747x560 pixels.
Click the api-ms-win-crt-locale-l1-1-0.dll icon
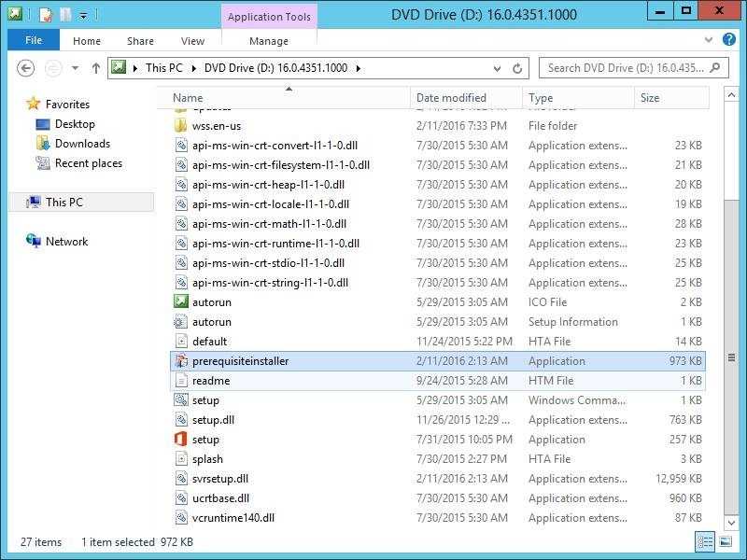pos(181,203)
